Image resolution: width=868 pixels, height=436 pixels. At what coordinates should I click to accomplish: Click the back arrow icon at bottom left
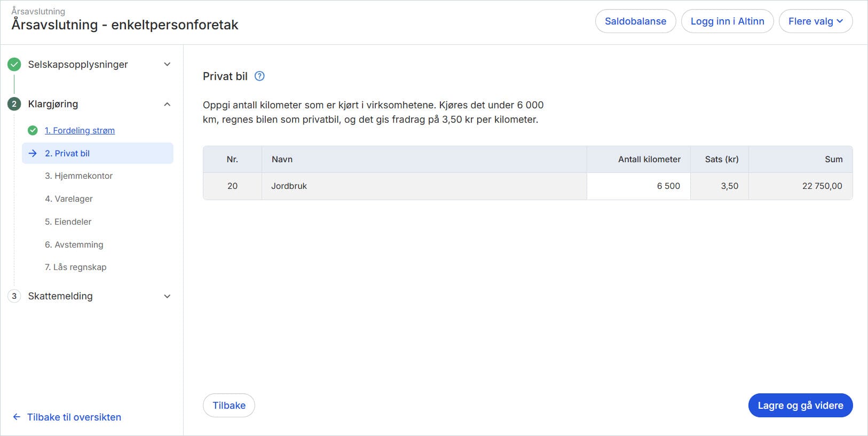click(x=17, y=417)
